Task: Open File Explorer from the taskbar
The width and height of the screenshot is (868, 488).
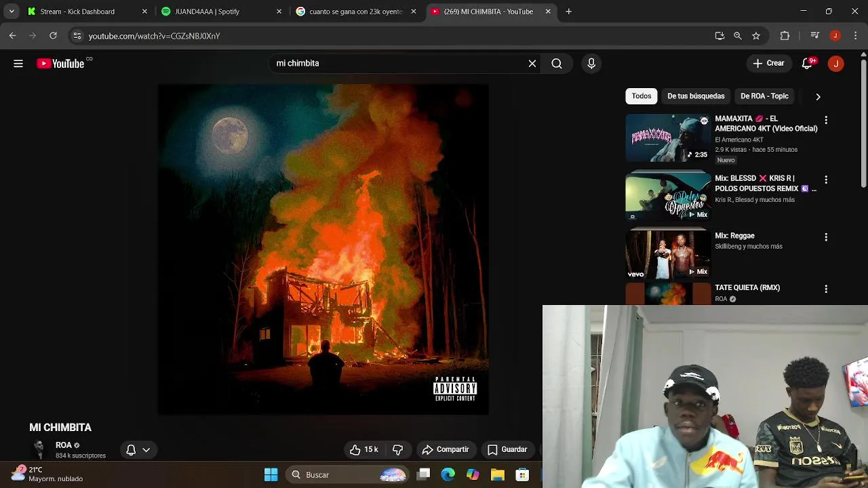Action: [497, 474]
